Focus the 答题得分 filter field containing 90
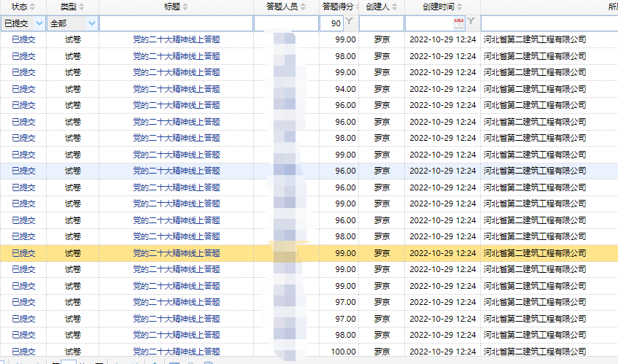The height and width of the screenshot is (364, 618). pyautogui.click(x=331, y=23)
